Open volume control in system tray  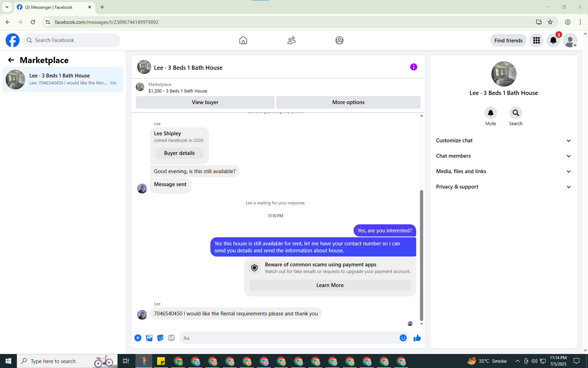coord(534,361)
